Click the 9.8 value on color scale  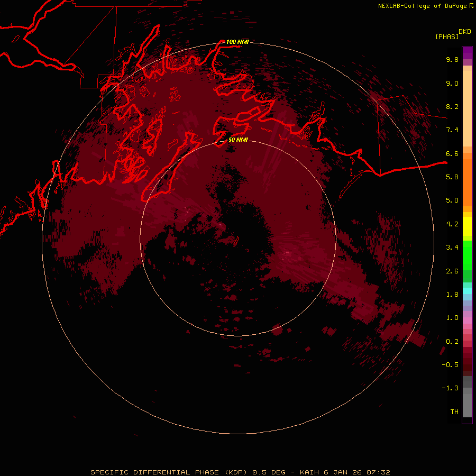click(452, 59)
